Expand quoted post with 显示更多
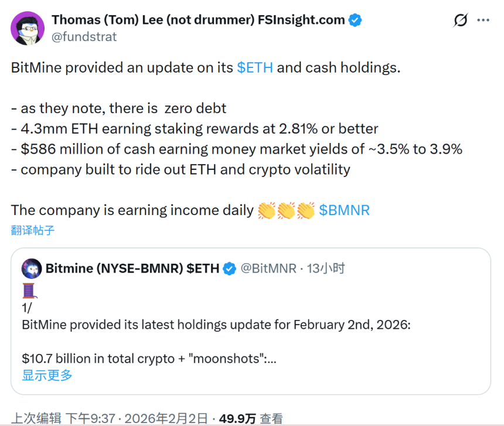504x426 pixels. coord(47,376)
